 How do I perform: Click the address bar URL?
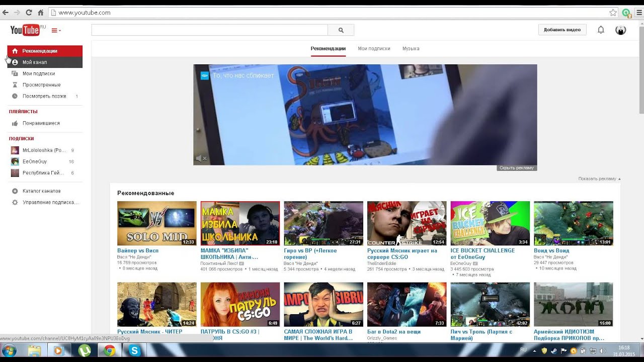(85, 13)
